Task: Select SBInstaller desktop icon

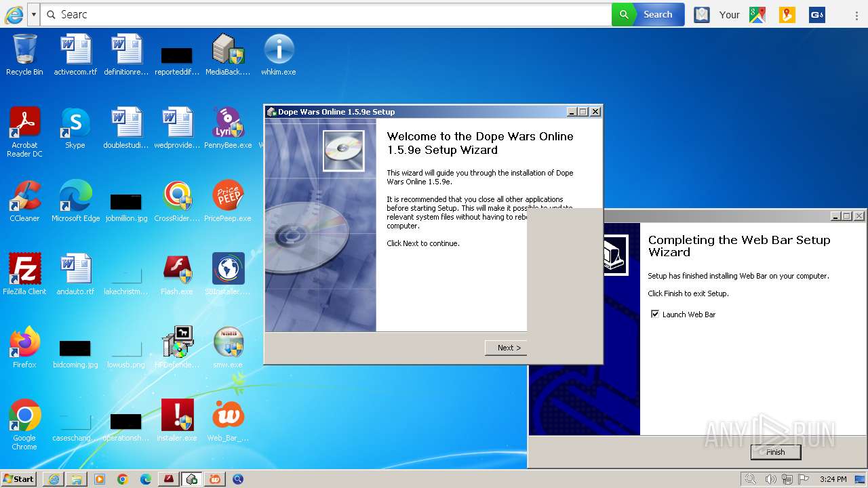Action: click(228, 274)
